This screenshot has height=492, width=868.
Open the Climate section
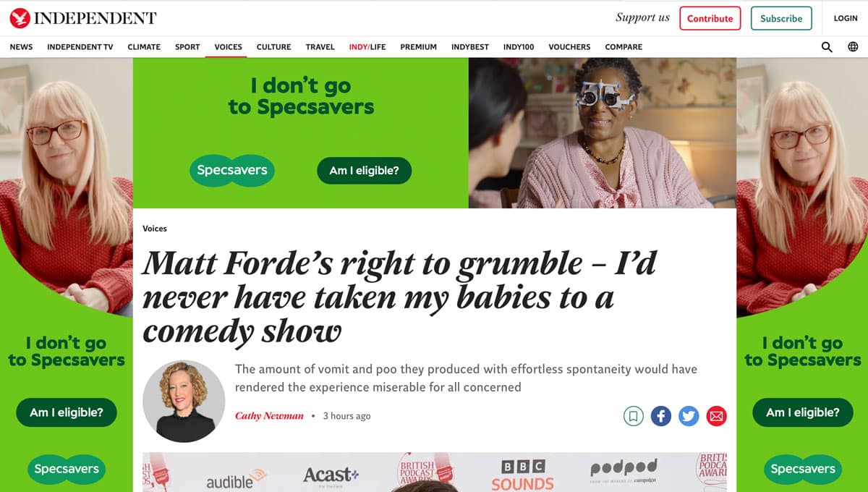point(144,47)
